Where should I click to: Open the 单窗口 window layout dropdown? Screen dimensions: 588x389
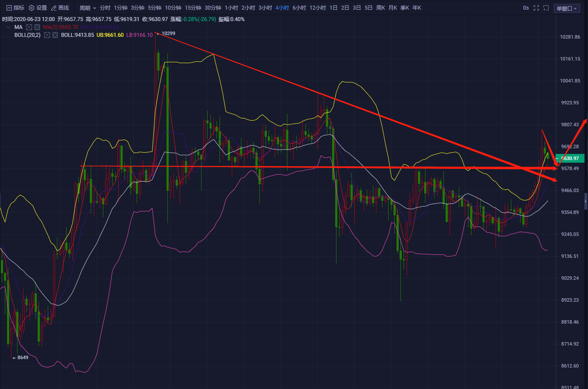[567, 8]
